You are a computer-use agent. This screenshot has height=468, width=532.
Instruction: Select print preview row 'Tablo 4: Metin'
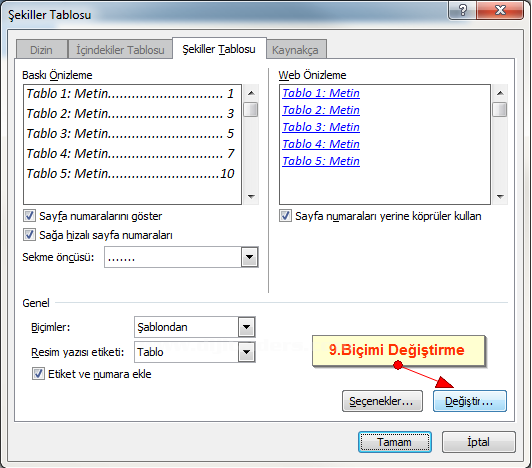point(131,154)
